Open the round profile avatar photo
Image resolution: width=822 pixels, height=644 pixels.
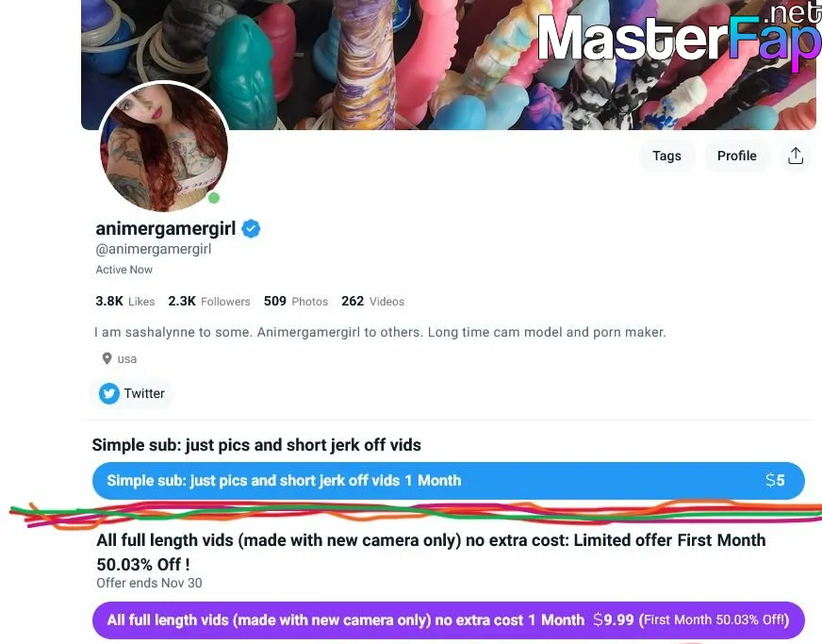[164, 147]
